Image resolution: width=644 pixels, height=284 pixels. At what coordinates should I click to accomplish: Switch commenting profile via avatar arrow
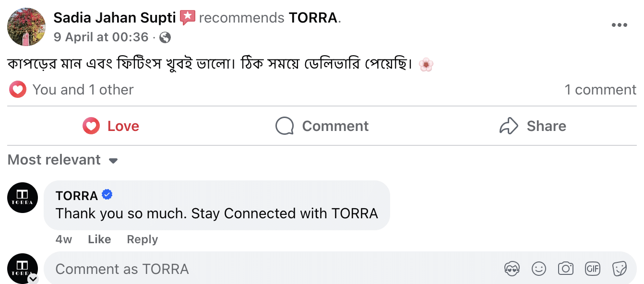click(x=33, y=279)
